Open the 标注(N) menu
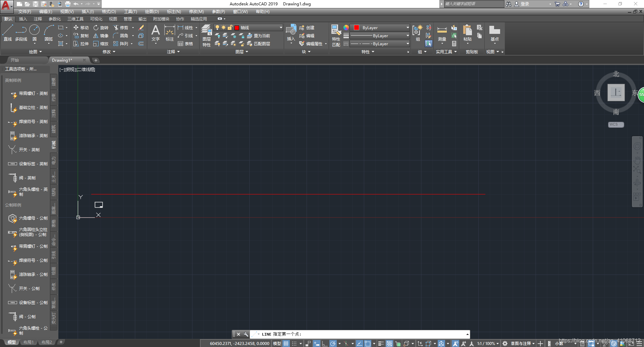The image size is (644, 347). pos(174,11)
